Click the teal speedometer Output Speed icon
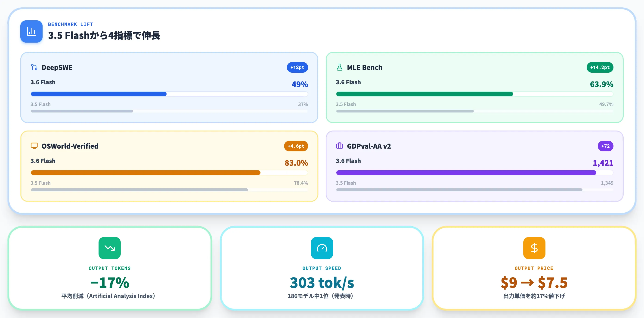644x318 pixels. click(x=322, y=248)
